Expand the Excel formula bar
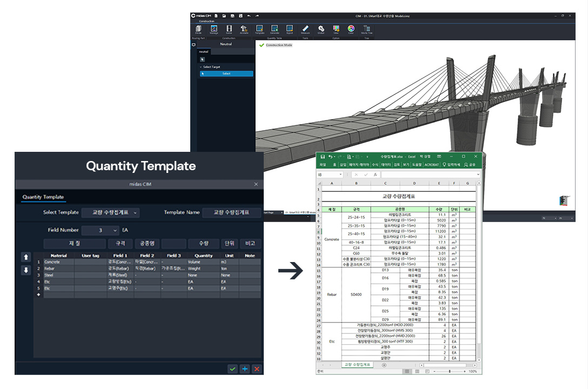The width and height of the screenshot is (588, 389). [478, 175]
